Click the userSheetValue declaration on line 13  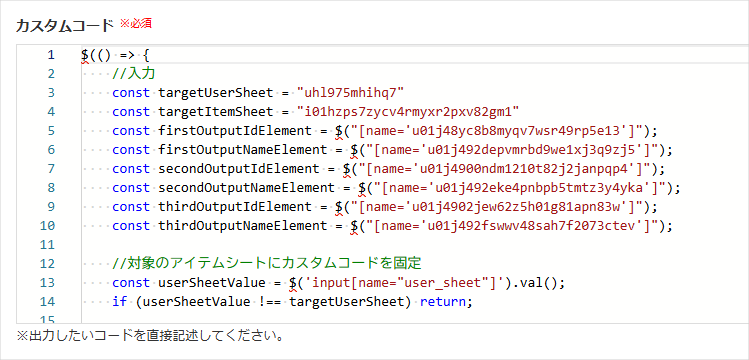click(212, 283)
